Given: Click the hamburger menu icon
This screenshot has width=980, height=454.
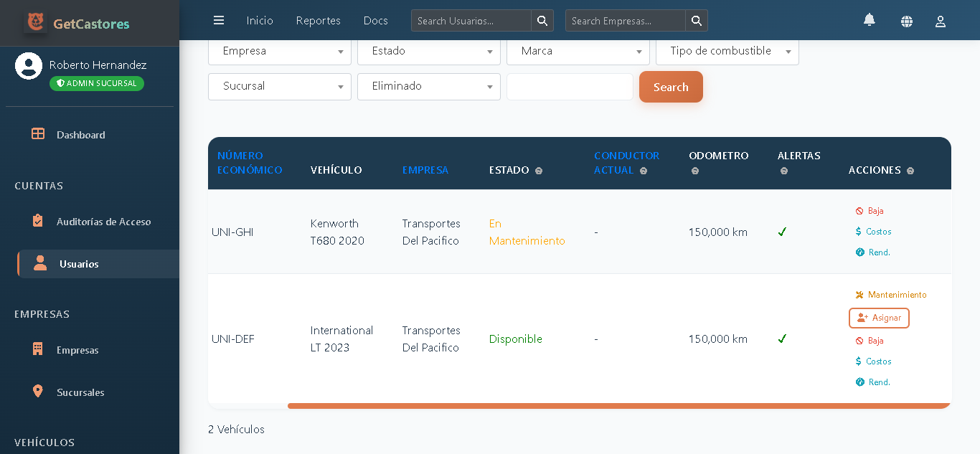Looking at the screenshot, I should coord(219,20).
